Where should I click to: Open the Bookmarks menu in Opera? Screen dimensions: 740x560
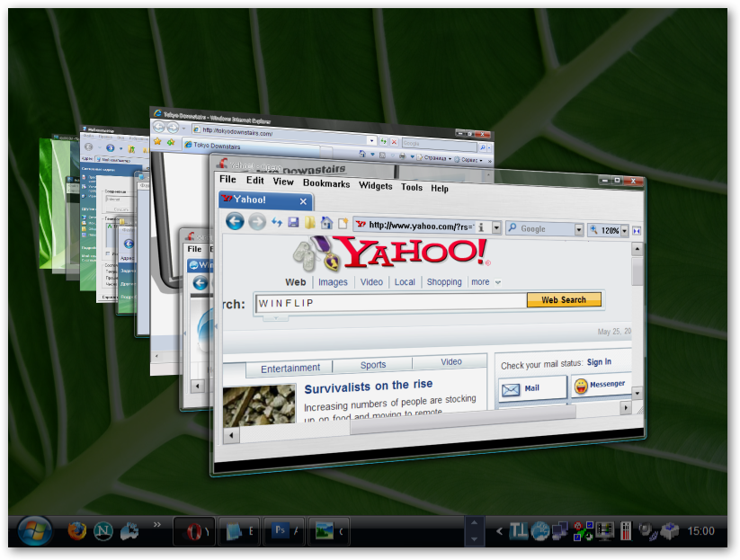326,183
